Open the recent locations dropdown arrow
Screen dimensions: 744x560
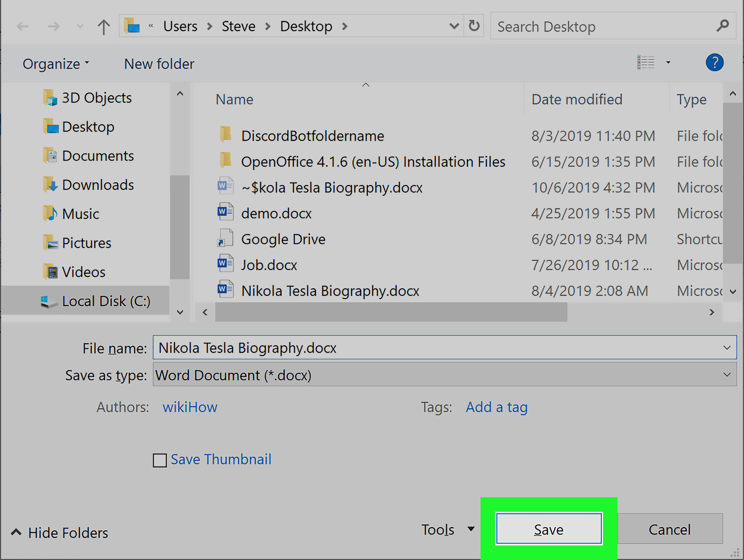click(x=80, y=26)
